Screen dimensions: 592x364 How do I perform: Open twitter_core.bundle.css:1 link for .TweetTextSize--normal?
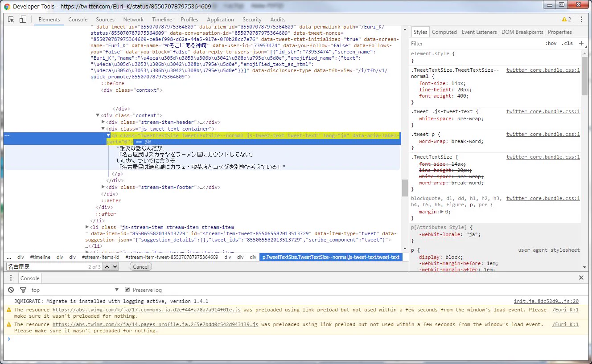(x=543, y=70)
